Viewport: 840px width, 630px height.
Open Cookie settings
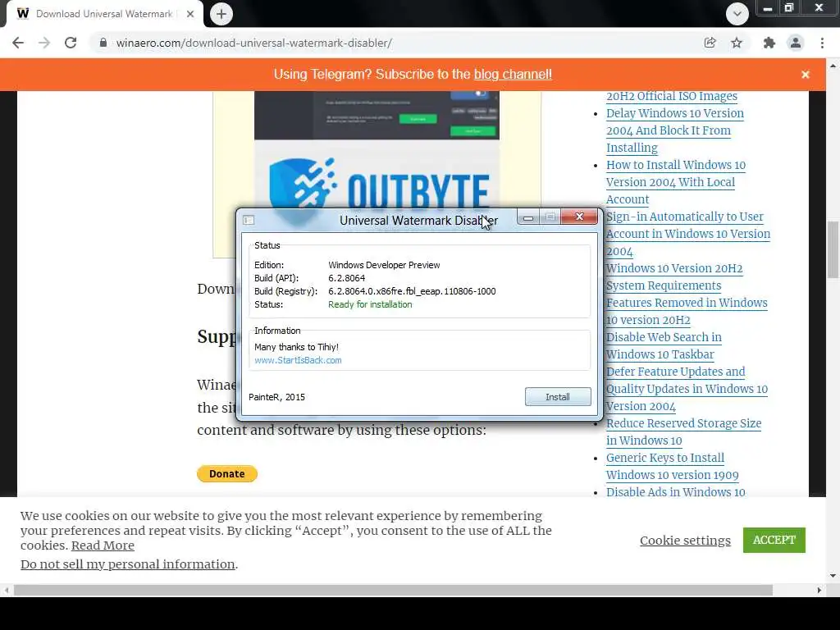click(x=685, y=540)
